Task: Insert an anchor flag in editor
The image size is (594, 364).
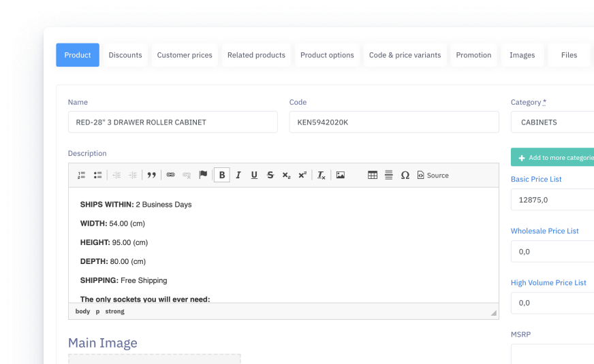Action: pos(203,175)
